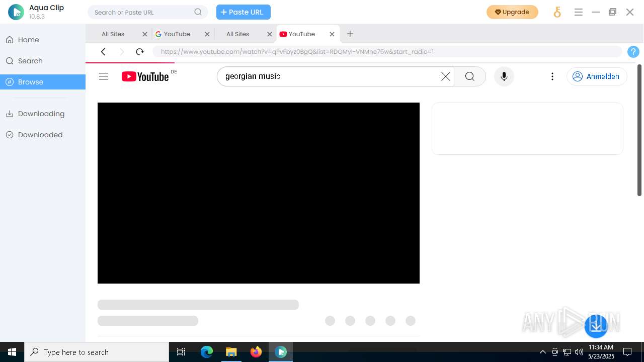The image size is (644, 362).
Task: Close the first All Sites tab
Action: [x=145, y=34]
